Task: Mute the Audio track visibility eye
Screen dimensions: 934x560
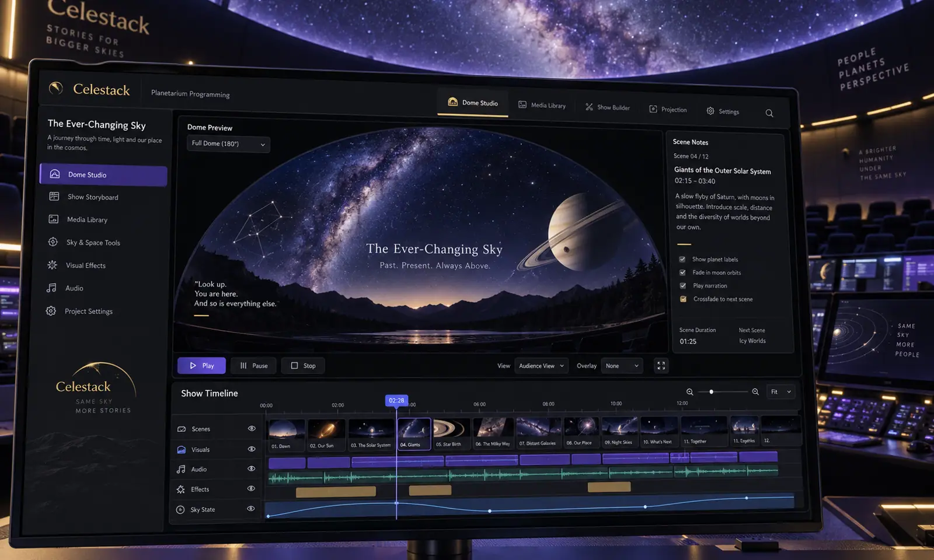Action: [252, 468]
